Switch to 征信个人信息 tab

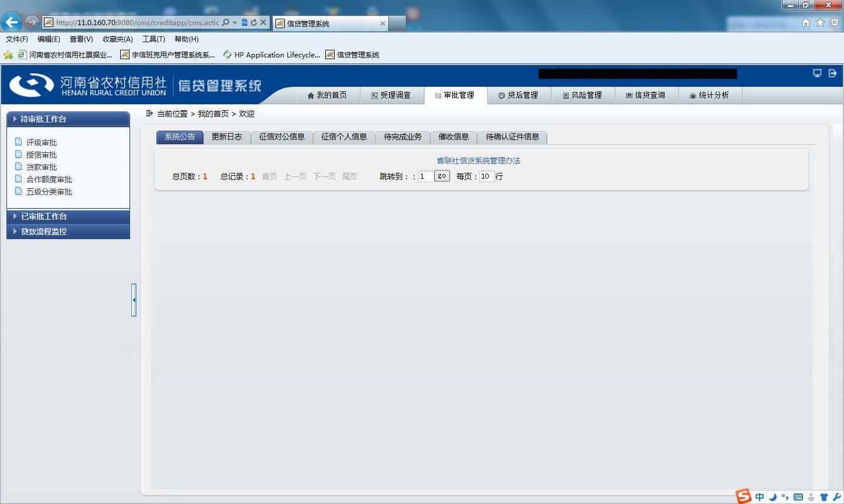[344, 137]
